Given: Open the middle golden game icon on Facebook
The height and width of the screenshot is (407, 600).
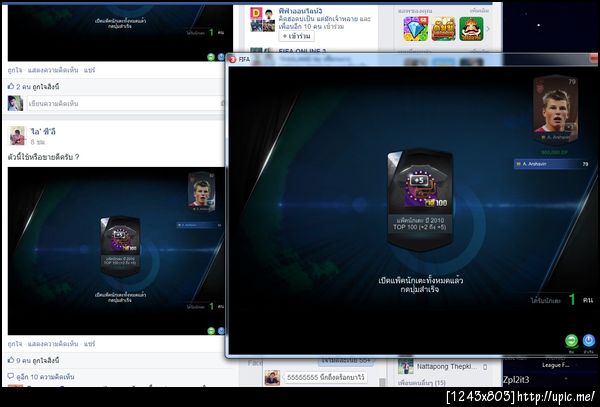Looking at the screenshot, I should [x=443, y=29].
